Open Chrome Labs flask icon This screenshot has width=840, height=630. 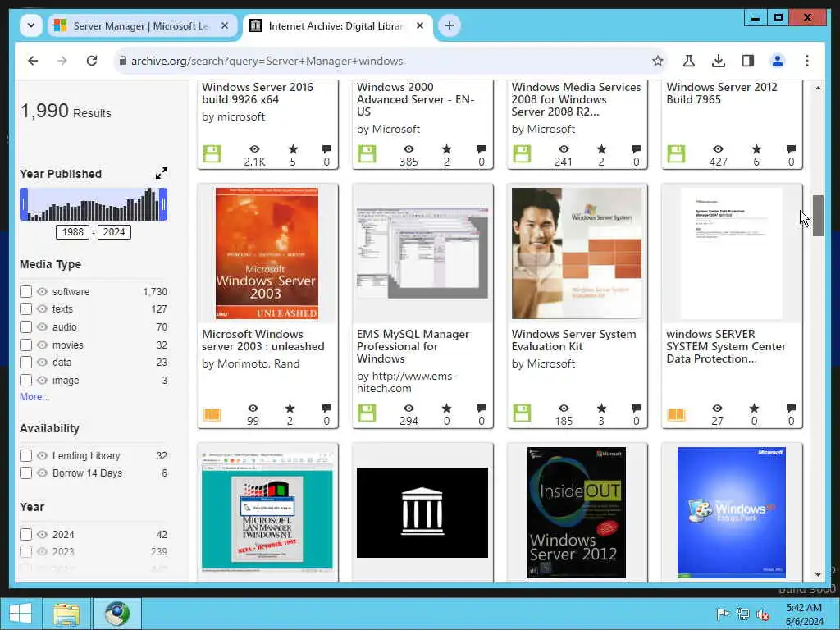click(x=689, y=61)
